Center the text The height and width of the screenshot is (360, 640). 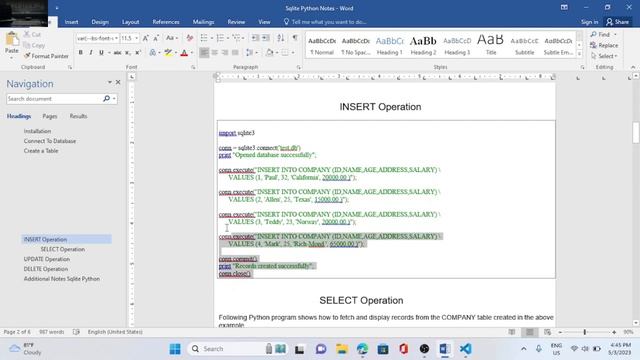pos(214,53)
